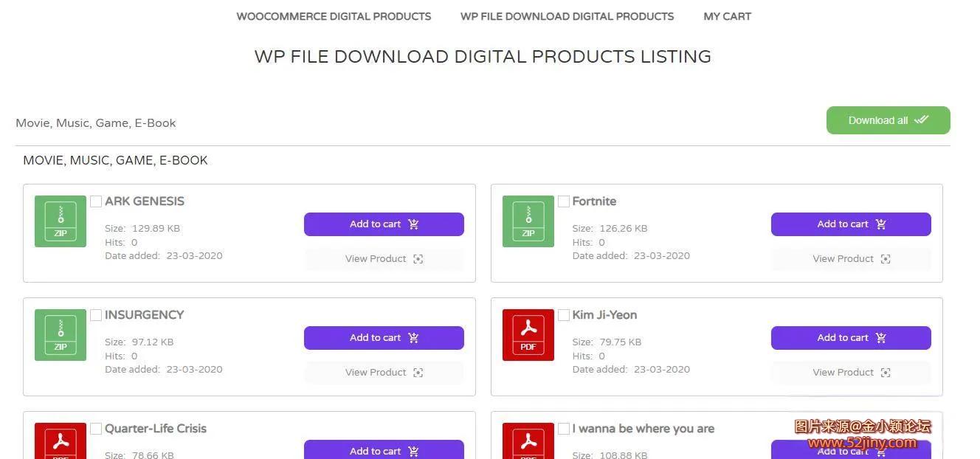Enable the Kim Ji-Yeon checkbox

coord(564,315)
